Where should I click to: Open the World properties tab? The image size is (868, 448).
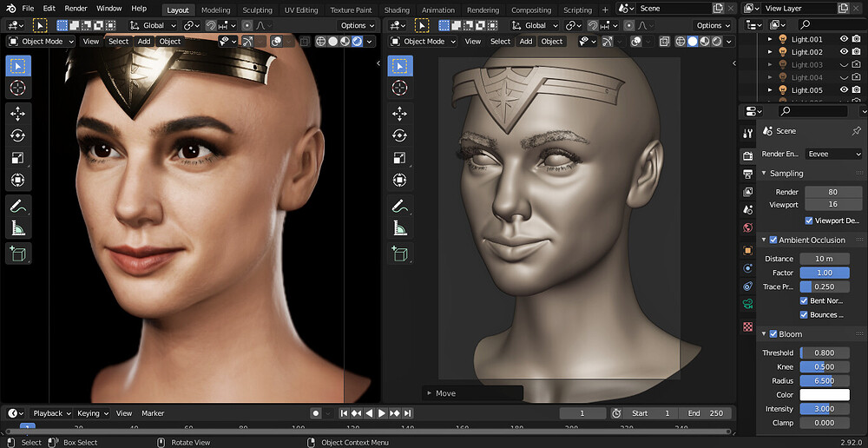coord(748,227)
